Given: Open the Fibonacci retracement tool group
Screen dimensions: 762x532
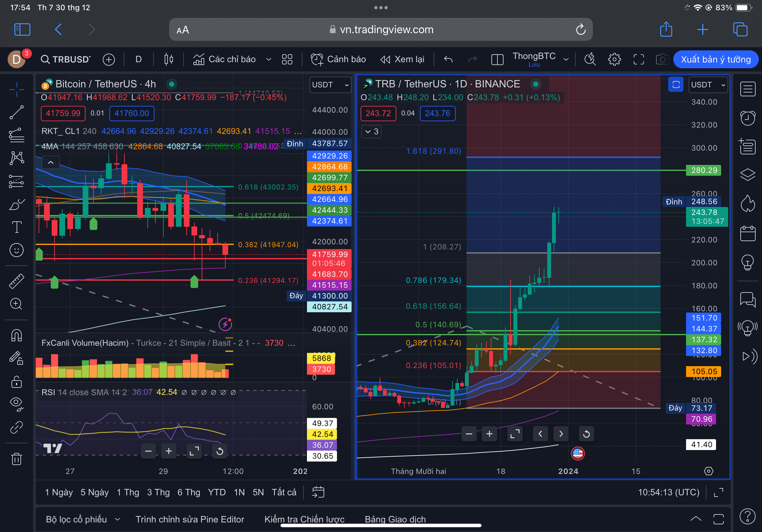Looking at the screenshot, I should 17,135.
